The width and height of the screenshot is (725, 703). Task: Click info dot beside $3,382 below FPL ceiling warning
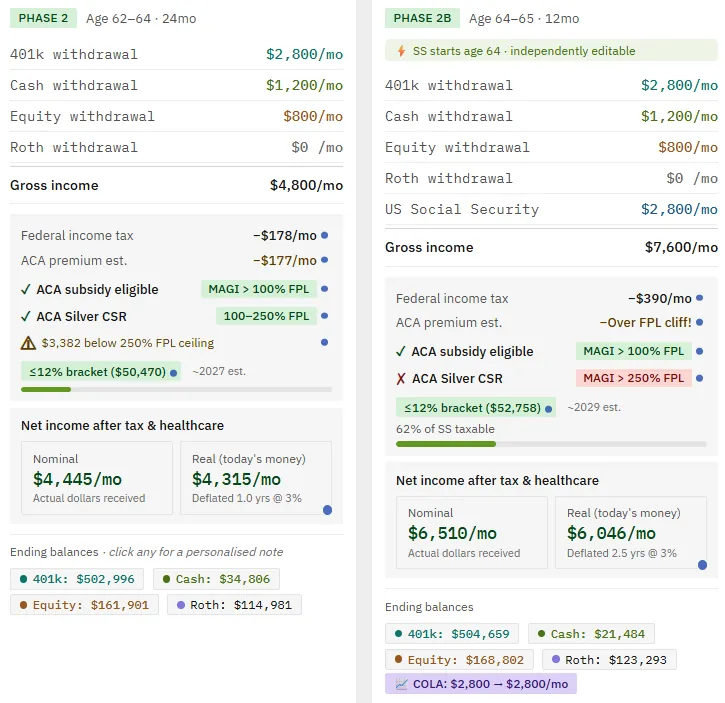coord(325,342)
